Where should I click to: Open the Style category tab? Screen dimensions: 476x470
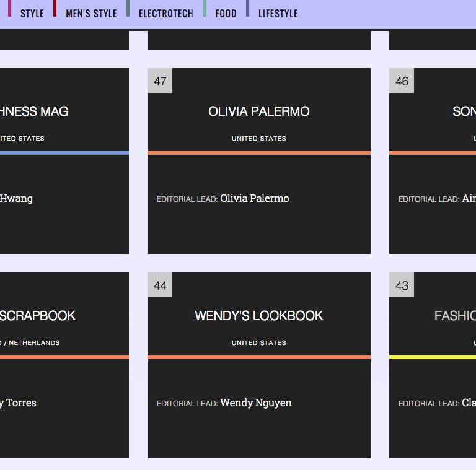tap(32, 13)
